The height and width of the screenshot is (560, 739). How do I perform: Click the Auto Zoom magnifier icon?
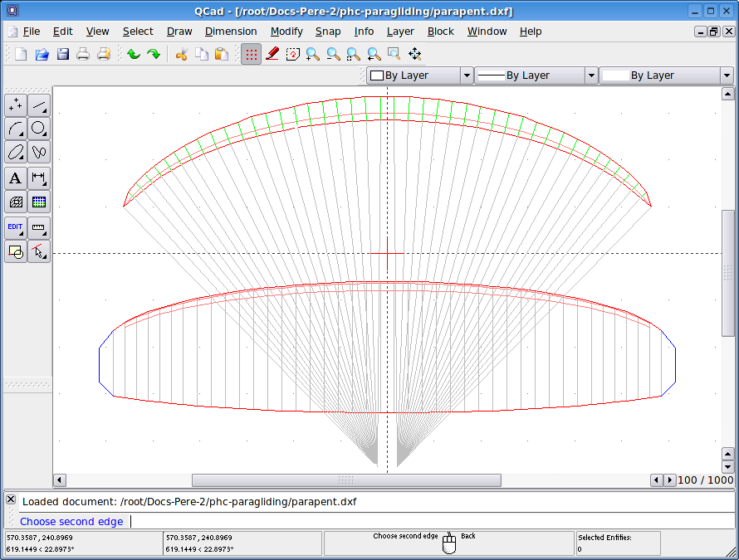click(354, 54)
